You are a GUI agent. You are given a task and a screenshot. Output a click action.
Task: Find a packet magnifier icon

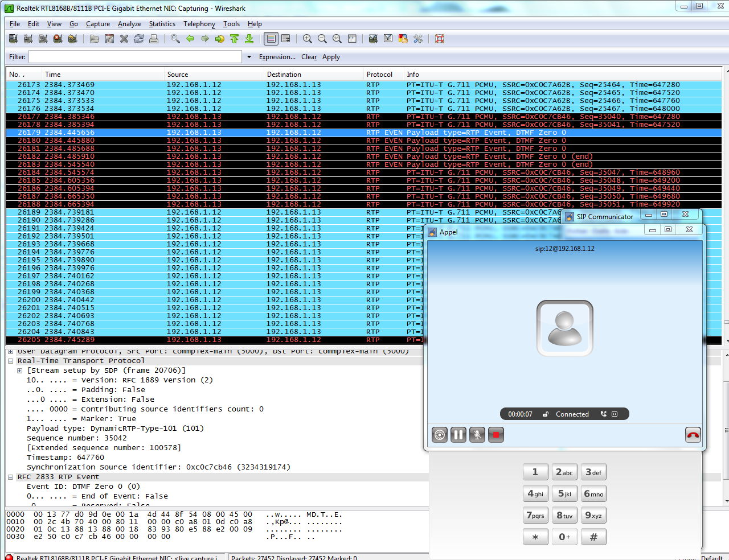point(175,39)
